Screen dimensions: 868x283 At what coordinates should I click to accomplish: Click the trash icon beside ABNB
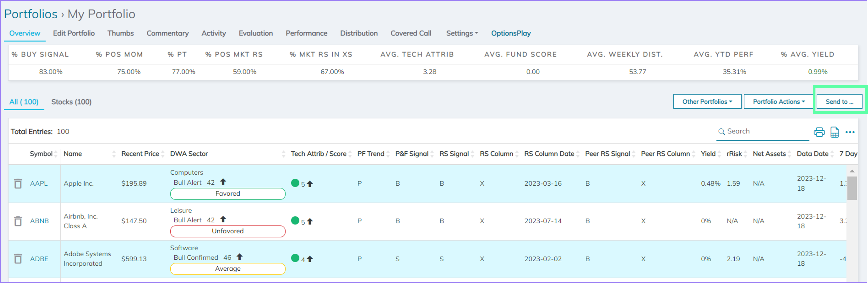(18, 221)
